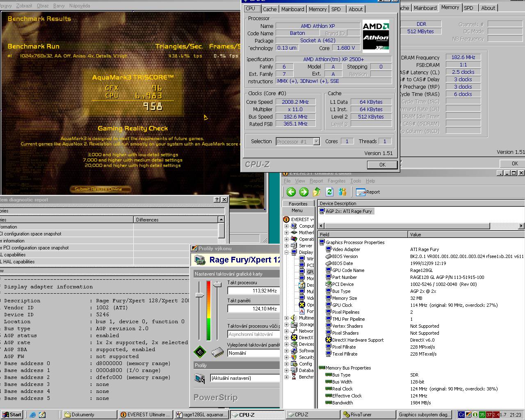525x420 pixels.
Task: Adjust the GPU clock slider thumb in PowerStrip
Action: pos(200,295)
